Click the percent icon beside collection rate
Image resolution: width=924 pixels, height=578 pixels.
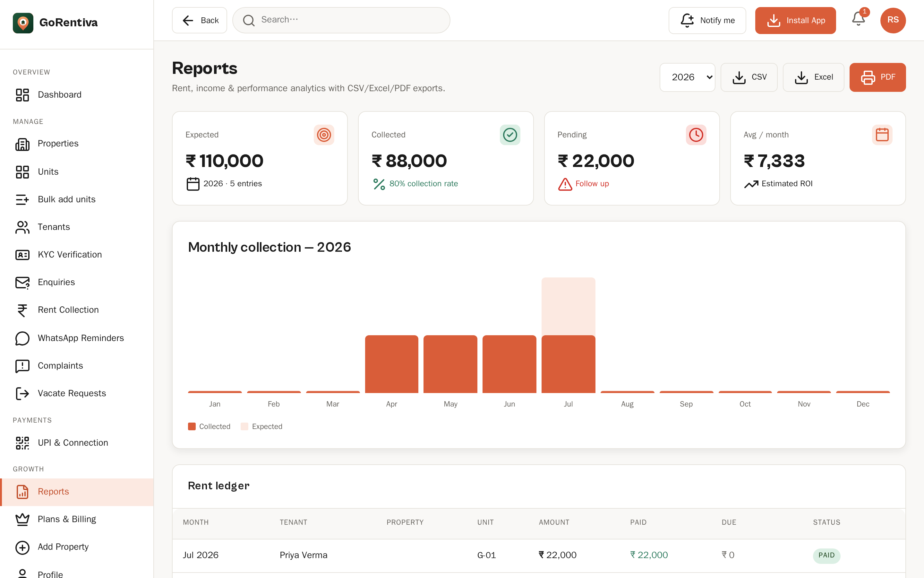click(x=379, y=184)
